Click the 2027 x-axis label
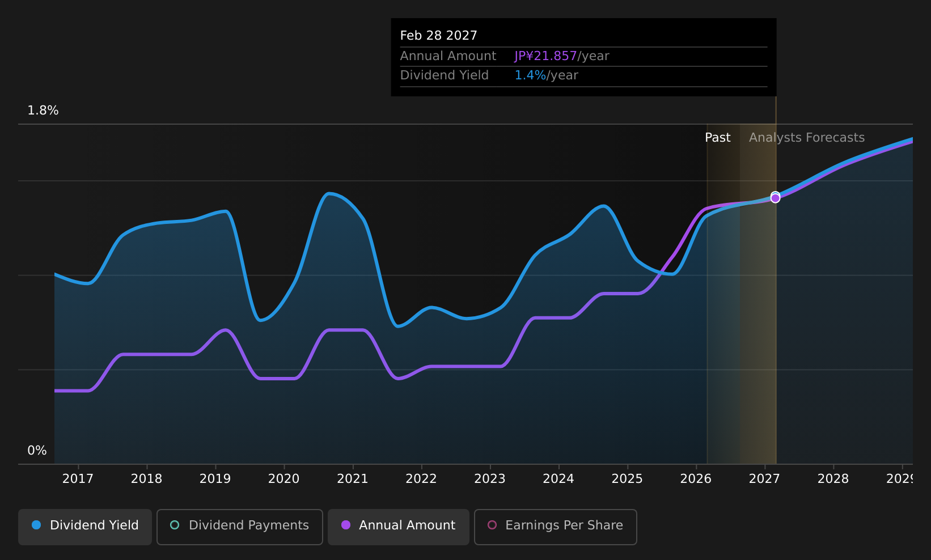931x560 pixels. [x=764, y=479]
